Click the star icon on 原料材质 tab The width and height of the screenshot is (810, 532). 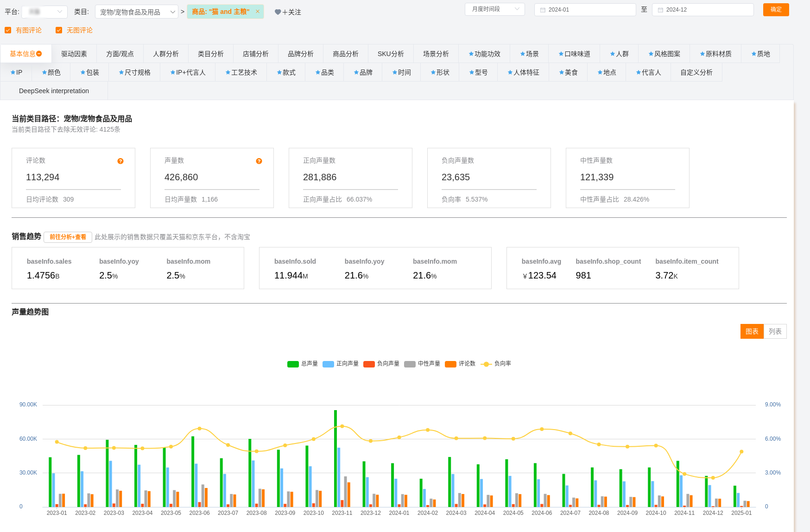[702, 54]
